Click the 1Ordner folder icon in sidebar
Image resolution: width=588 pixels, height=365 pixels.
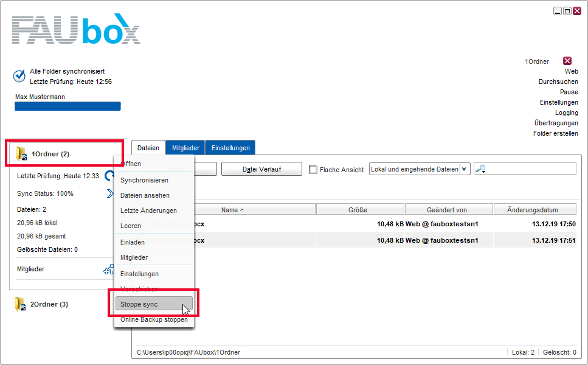21,154
